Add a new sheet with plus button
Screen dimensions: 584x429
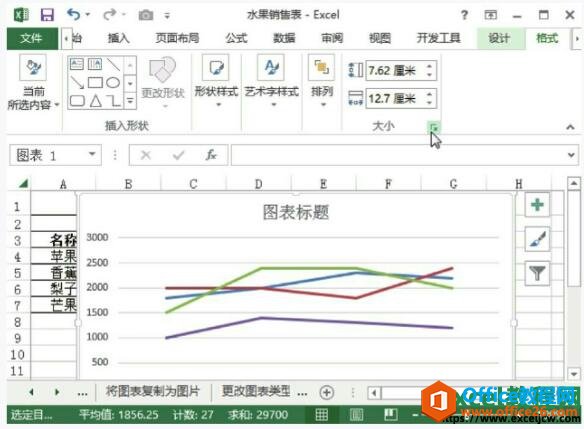(327, 392)
